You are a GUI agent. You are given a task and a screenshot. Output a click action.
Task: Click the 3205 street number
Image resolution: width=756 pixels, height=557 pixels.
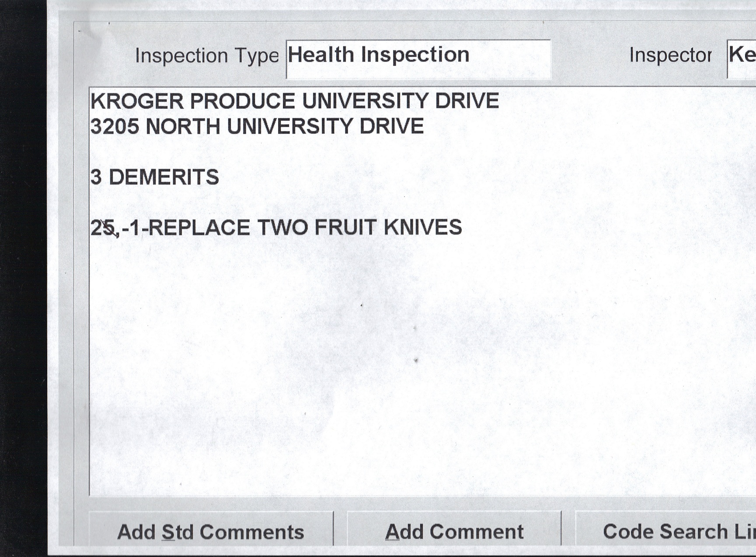point(115,127)
